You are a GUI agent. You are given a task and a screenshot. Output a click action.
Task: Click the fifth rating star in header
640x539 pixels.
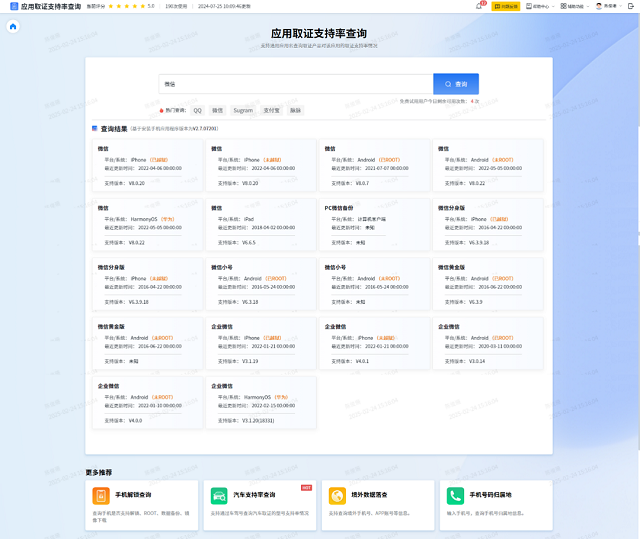tap(142, 6)
